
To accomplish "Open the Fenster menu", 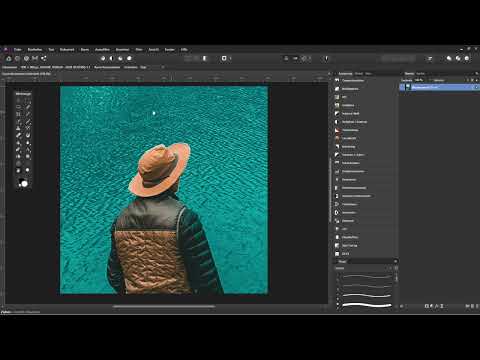I will point(170,49).
